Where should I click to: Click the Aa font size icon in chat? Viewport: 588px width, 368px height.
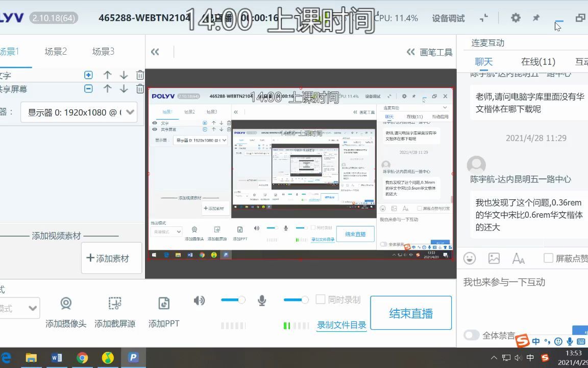click(519, 259)
